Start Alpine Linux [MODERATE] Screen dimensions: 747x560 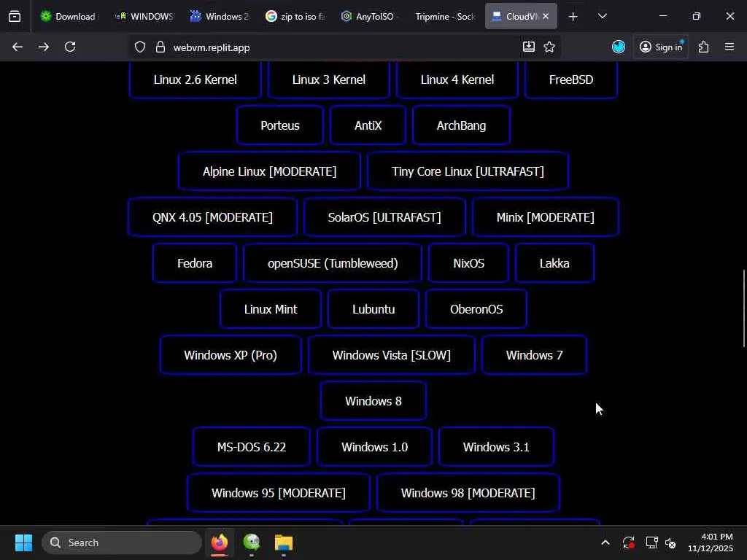(270, 171)
